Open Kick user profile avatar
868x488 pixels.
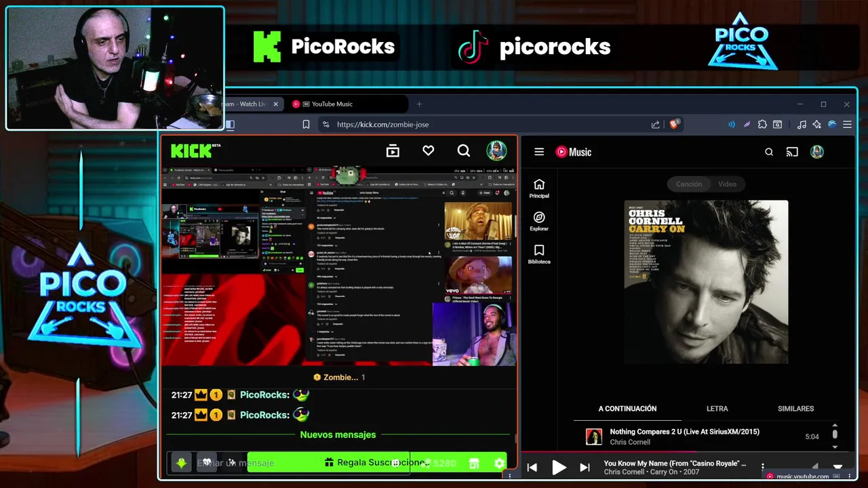(496, 150)
